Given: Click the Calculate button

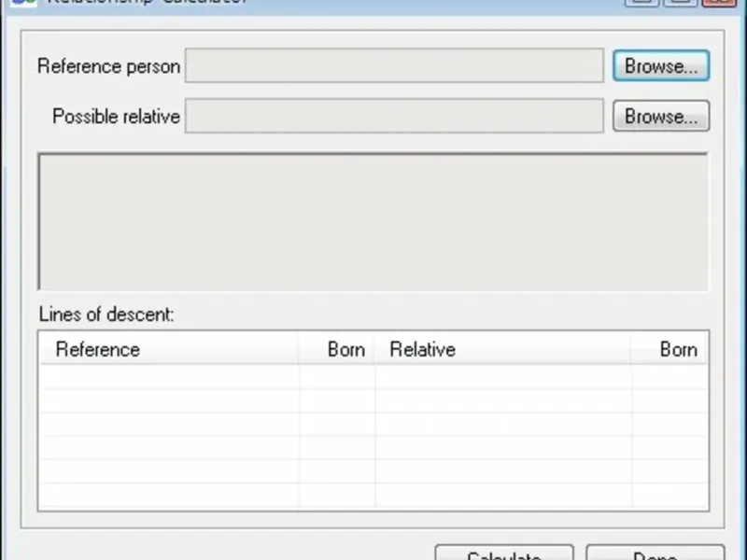Looking at the screenshot, I should [x=504, y=553].
